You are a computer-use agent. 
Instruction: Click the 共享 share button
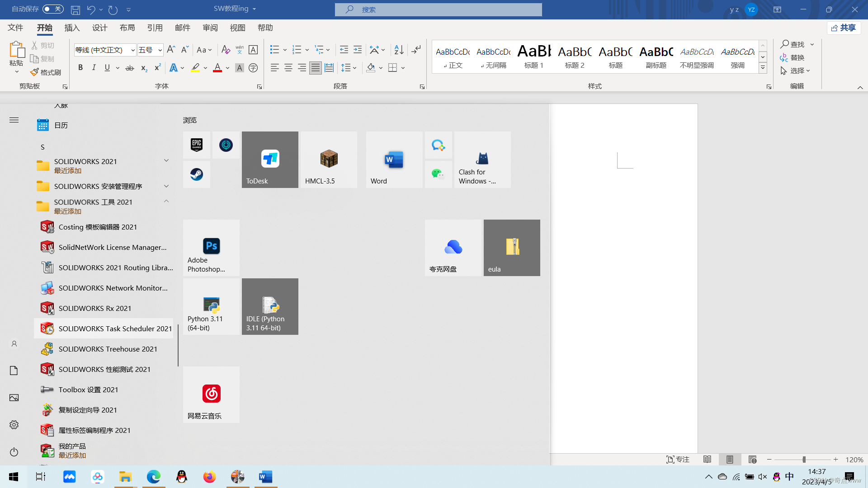[x=844, y=28]
